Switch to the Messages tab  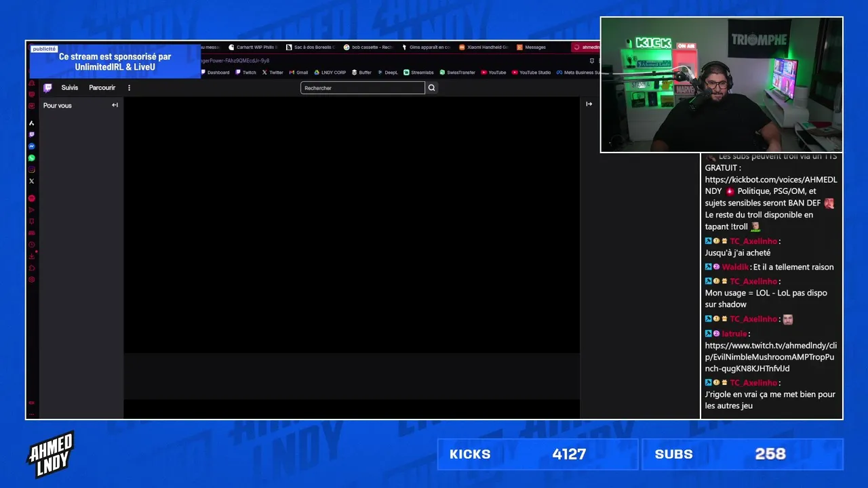pyautogui.click(x=532, y=47)
